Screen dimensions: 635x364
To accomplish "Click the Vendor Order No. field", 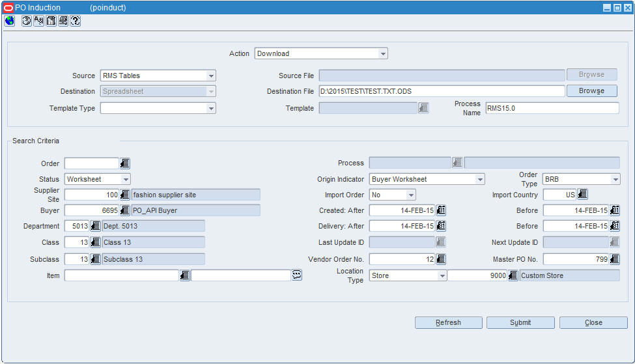I will click(402, 259).
